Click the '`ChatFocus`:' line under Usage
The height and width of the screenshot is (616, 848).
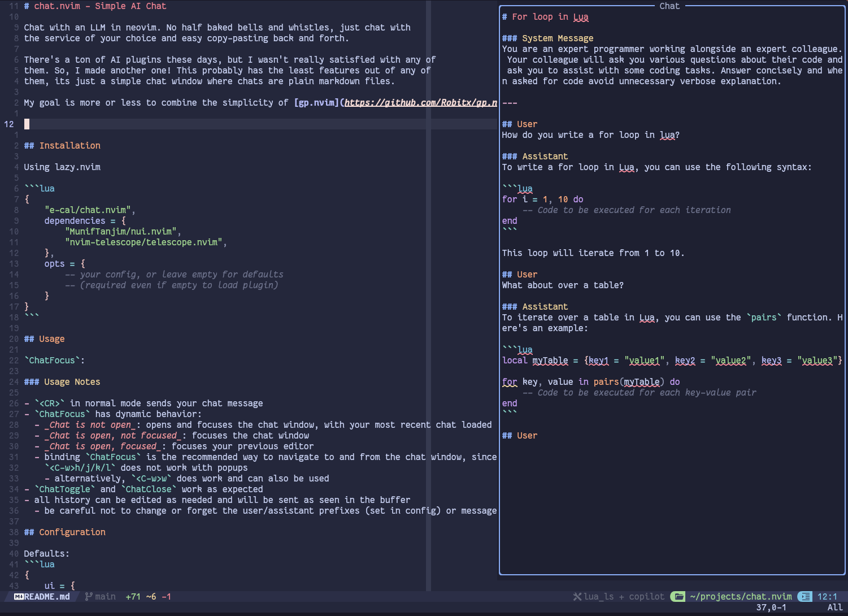click(x=54, y=361)
